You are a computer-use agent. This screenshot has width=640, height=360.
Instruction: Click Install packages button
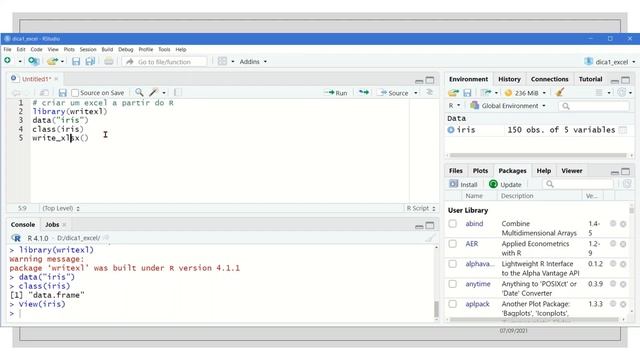463,184
